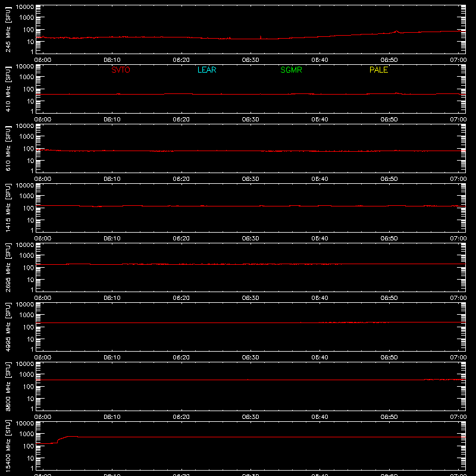Select the 4995 MHz [SFU] axis title
Image resolution: width=476 pixels, height=476 pixels.
(x=8, y=327)
